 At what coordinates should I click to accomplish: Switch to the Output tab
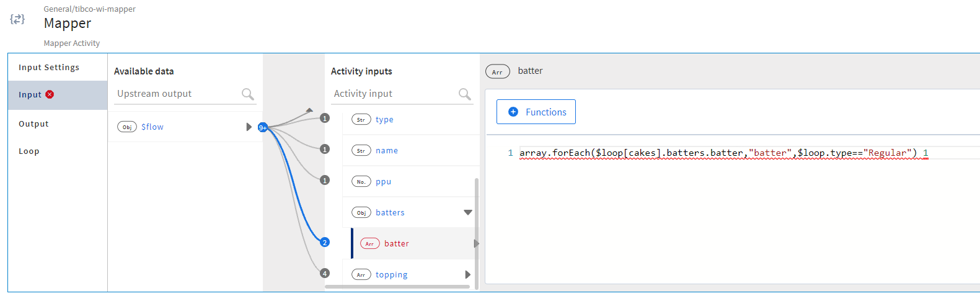(33, 124)
